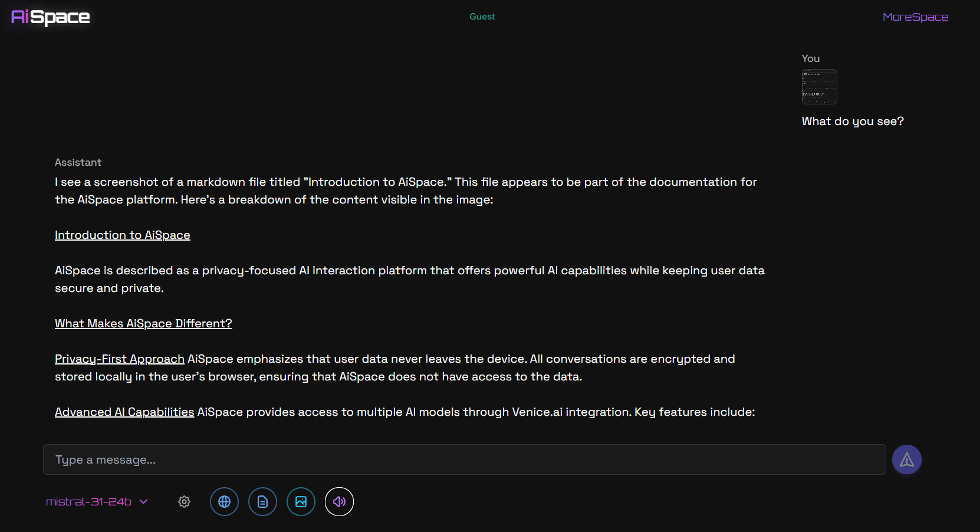Open the attached screenshot thumbnail
This screenshot has height=532, width=980.
[x=819, y=87]
